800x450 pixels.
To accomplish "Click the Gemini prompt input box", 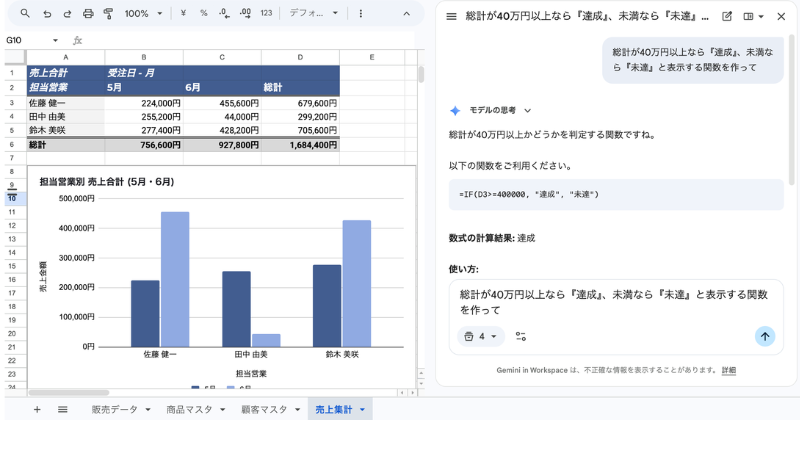I will (616, 302).
